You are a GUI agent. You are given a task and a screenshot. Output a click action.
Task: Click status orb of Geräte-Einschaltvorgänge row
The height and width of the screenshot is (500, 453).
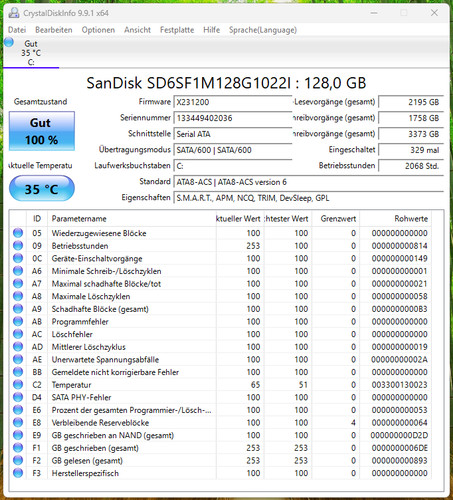(x=18, y=258)
